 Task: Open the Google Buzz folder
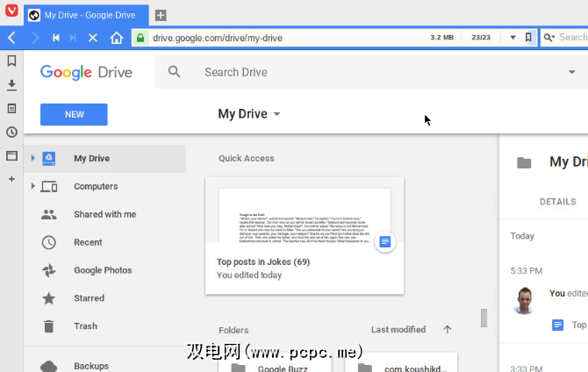[x=276, y=363]
